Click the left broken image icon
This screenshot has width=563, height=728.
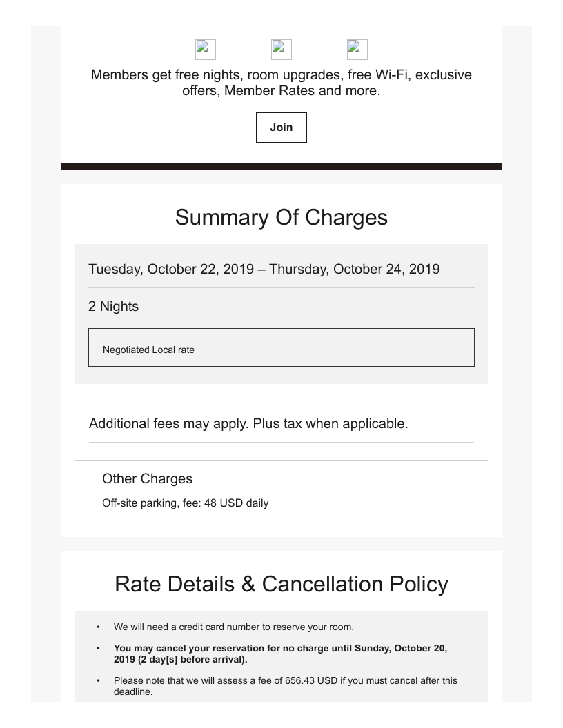click(x=206, y=50)
